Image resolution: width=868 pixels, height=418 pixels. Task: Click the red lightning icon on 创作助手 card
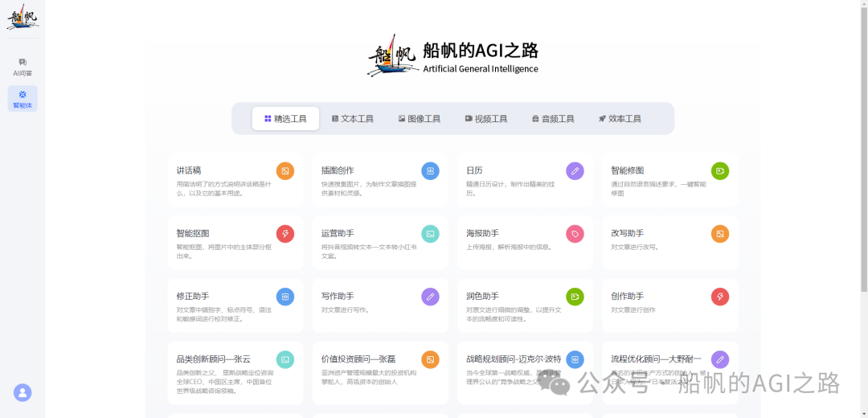[x=720, y=297]
